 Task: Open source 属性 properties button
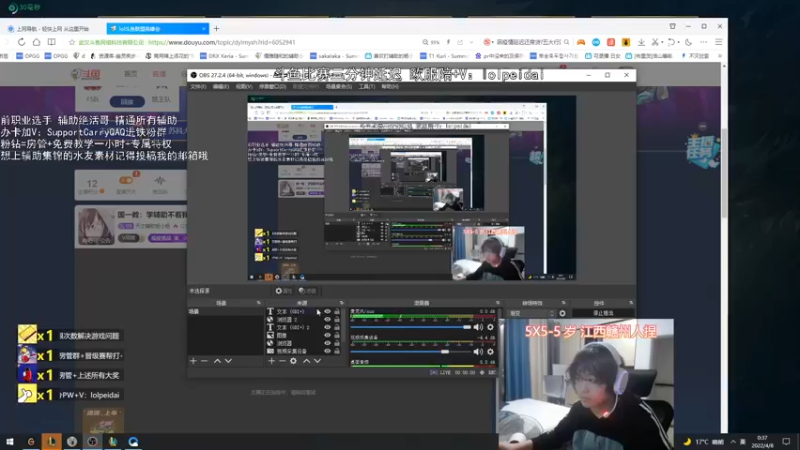point(284,291)
